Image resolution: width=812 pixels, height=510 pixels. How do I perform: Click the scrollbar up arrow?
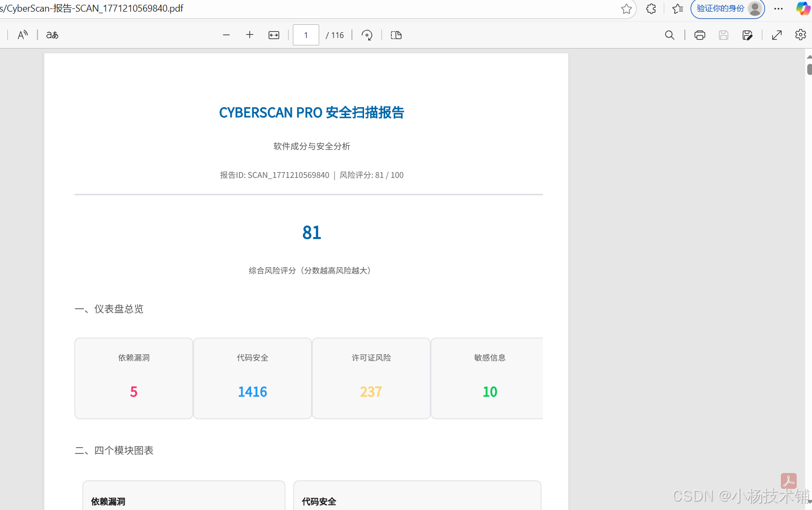tap(809, 56)
